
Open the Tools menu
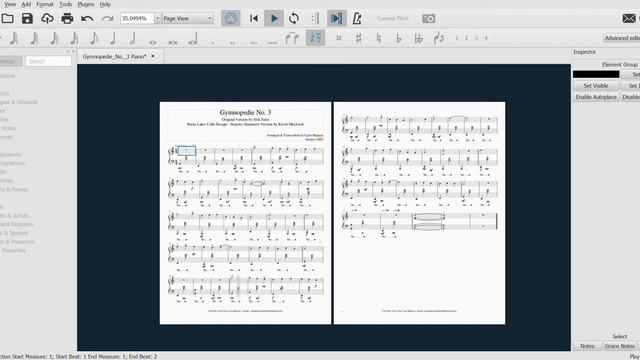pyautogui.click(x=65, y=4)
